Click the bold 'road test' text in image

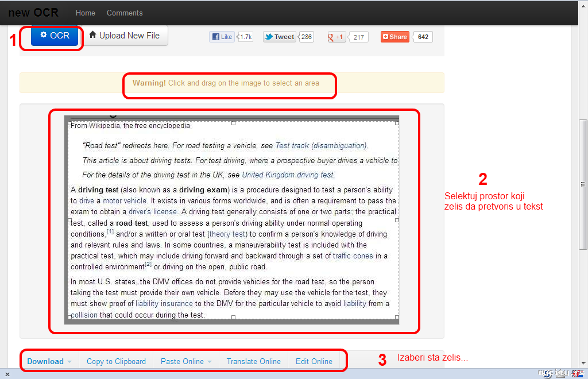[x=131, y=223]
